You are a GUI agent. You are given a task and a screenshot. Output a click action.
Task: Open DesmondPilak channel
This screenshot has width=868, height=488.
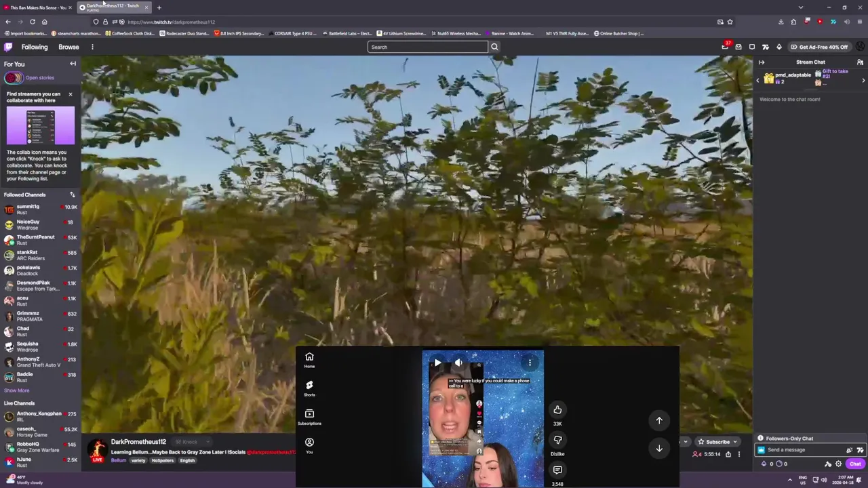(x=41, y=285)
